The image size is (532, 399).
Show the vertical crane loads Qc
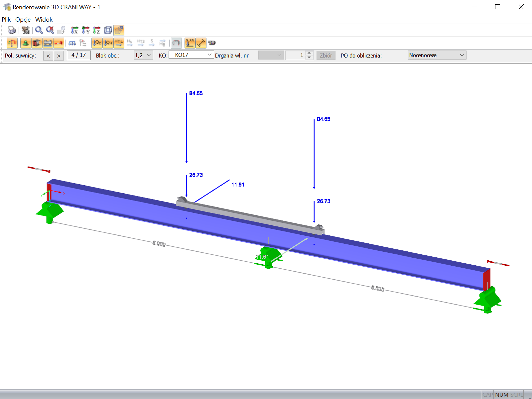point(96,43)
